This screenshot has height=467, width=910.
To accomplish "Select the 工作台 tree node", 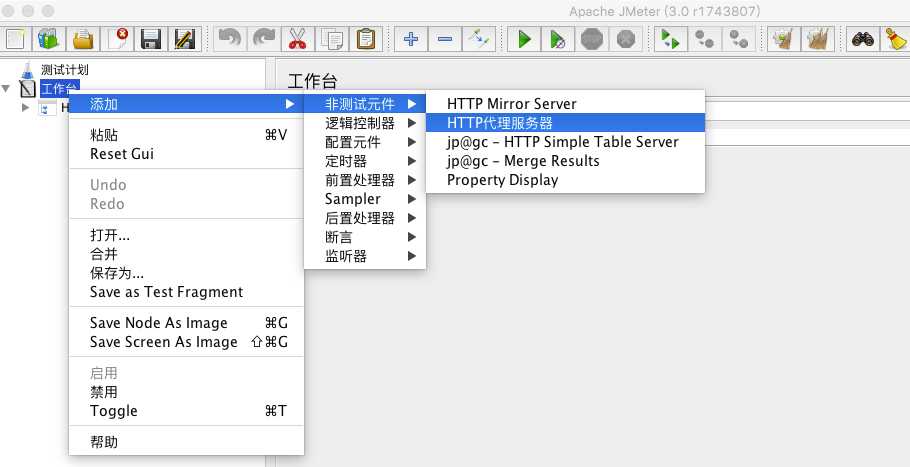I will point(59,89).
